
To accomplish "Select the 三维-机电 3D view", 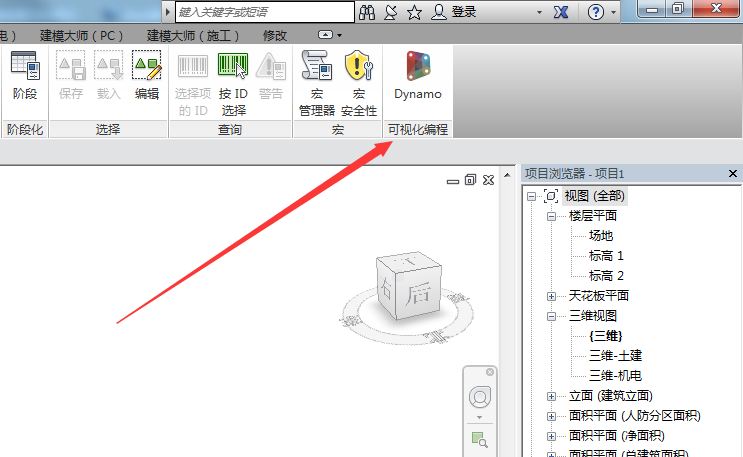I will point(614,376).
